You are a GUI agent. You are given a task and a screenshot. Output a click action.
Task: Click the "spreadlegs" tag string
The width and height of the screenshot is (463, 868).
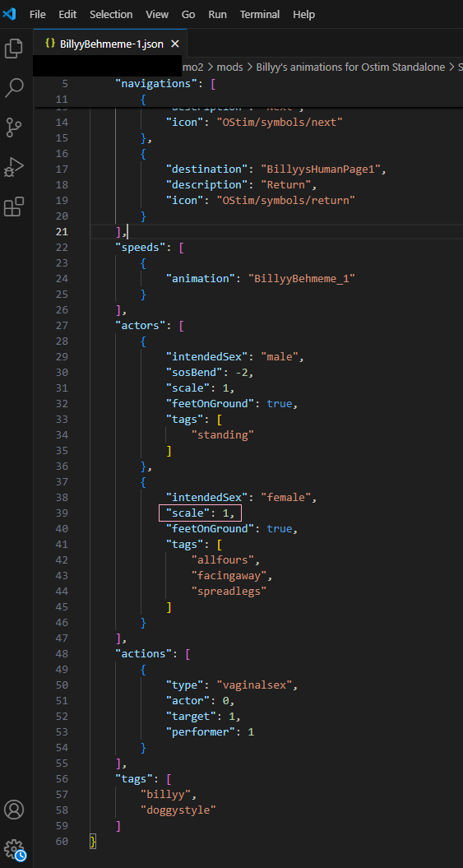point(229,592)
